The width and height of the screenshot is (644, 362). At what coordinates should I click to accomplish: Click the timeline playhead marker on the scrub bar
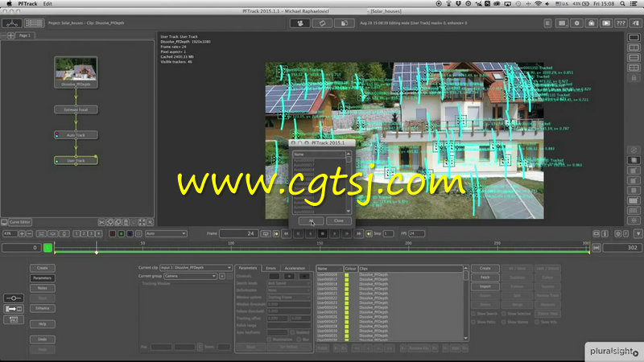pos(97,252)
